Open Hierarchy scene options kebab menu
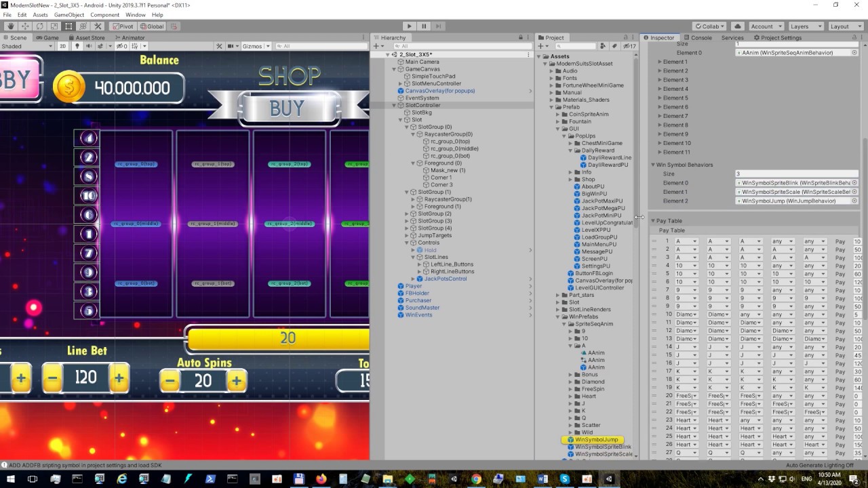The width and height of the screenshot is (868, 488). point(528,54)
